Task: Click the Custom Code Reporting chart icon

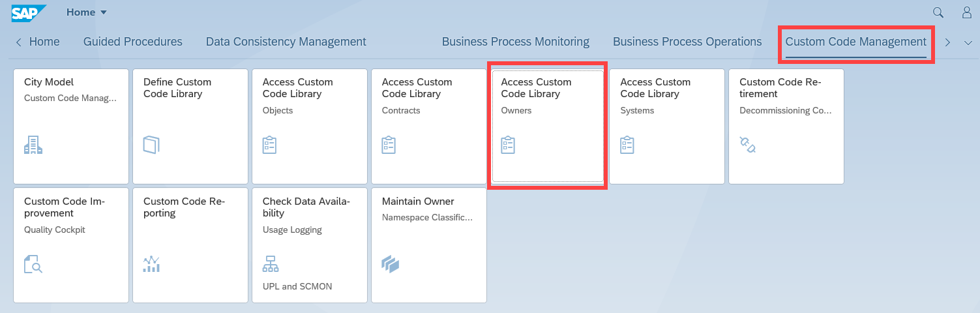Action: tap(151, 264)
